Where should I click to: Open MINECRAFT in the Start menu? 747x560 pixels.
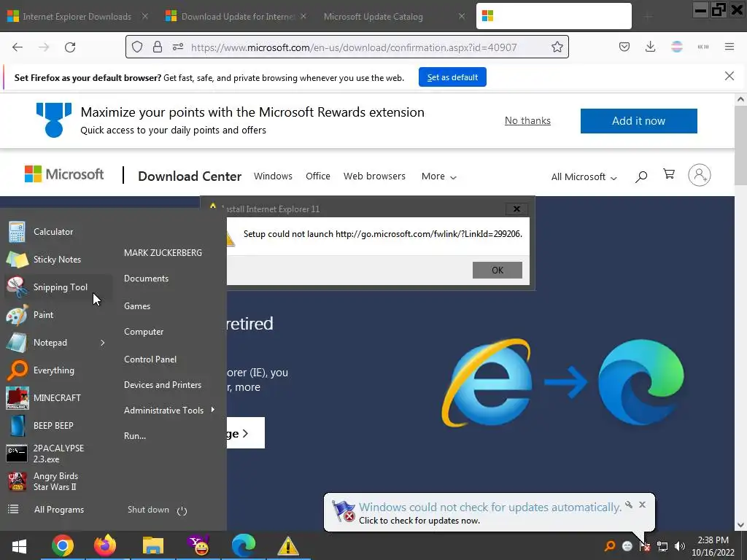pyautogui.click(x=57, y=397)
